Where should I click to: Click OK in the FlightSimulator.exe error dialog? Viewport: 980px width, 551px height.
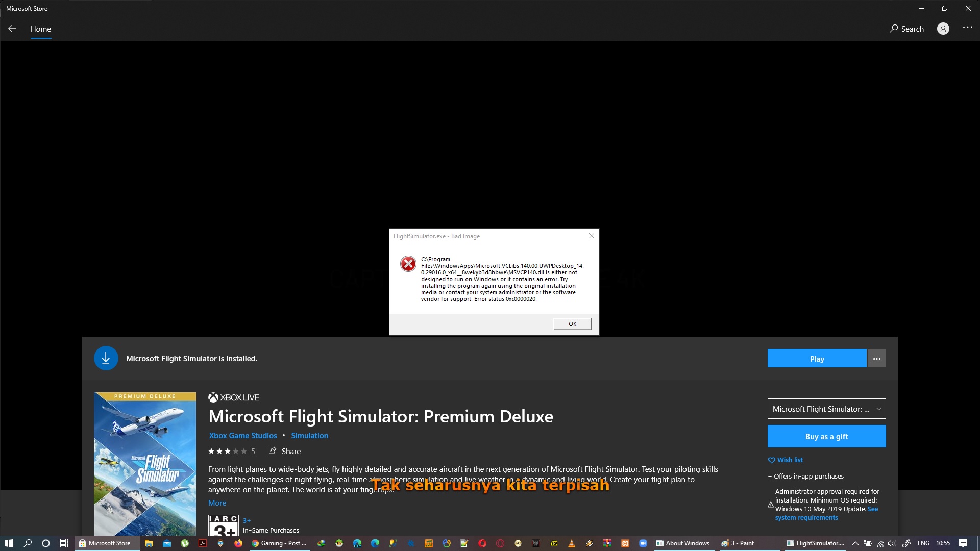(572, 324)
